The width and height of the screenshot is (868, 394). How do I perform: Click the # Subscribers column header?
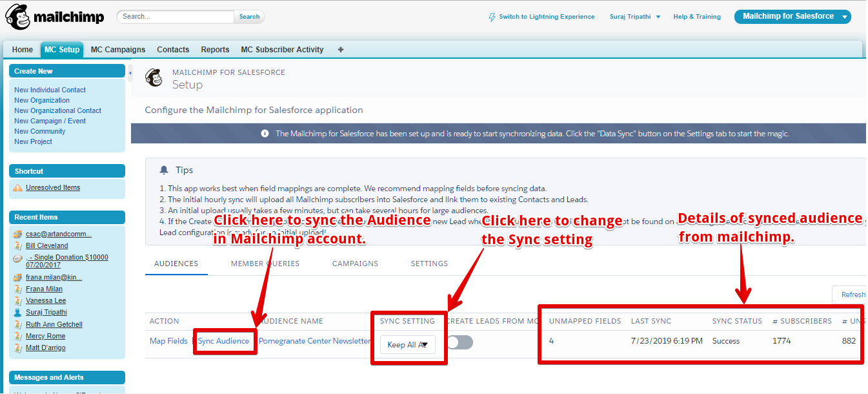802,321
